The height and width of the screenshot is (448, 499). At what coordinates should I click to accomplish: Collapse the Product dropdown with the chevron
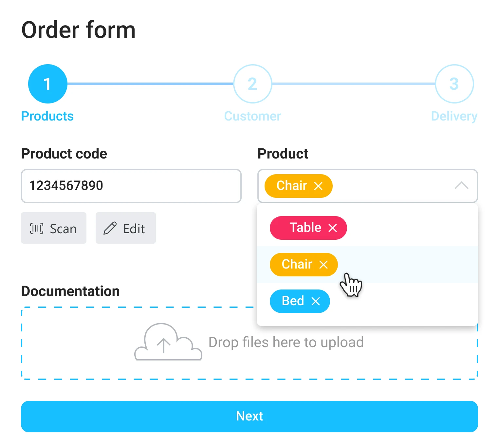[x=462, y=186]
